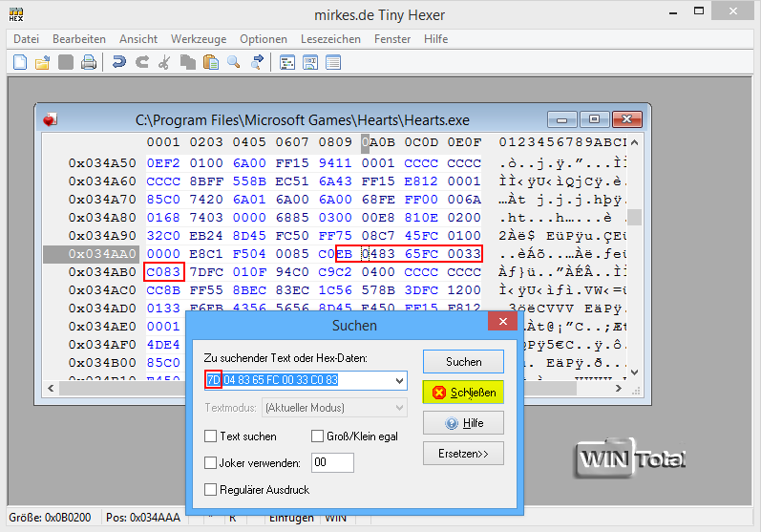Open the Lesezeichen menu
The width and height of the screenshot is (761, 532).
[330, 39]
